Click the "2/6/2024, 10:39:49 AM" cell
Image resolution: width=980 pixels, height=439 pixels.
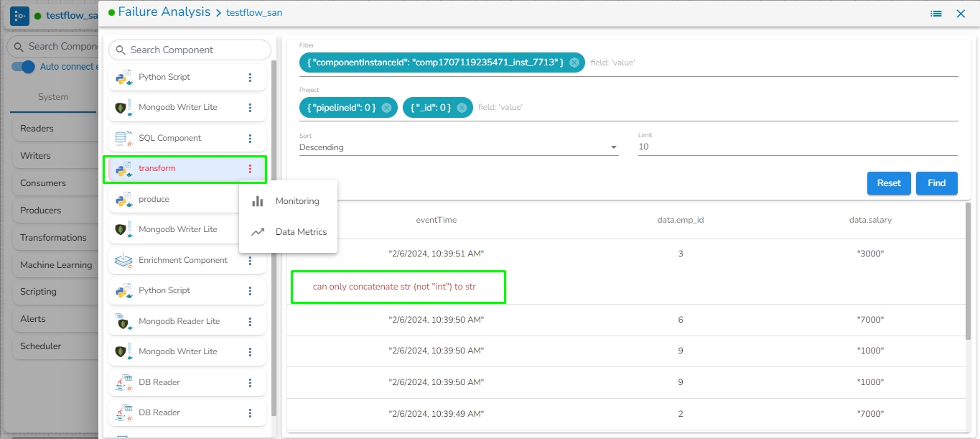437,414
